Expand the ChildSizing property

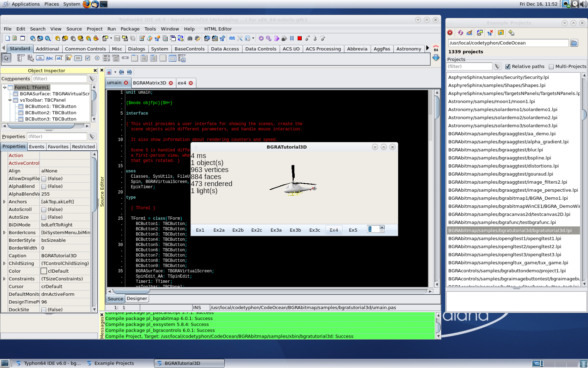pyautogui.click(x=4, y=264)
